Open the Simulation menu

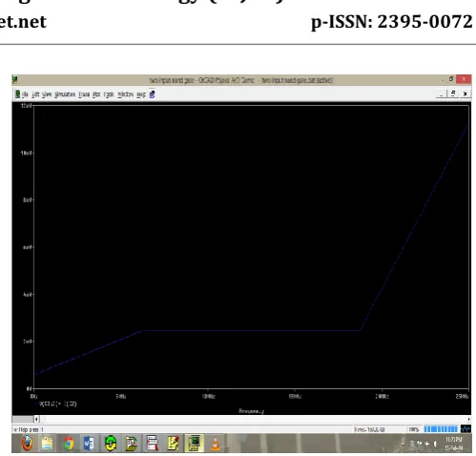tap(65, 94)
